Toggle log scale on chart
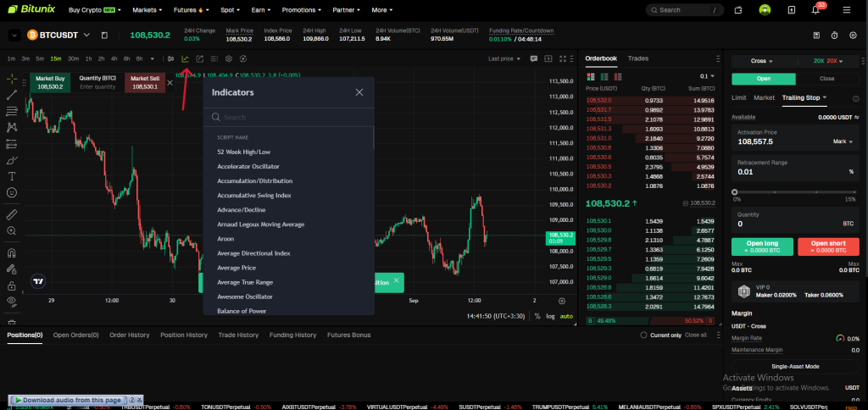Image resolution: width=868 pixels, height=410 pixels. [550, 316]
